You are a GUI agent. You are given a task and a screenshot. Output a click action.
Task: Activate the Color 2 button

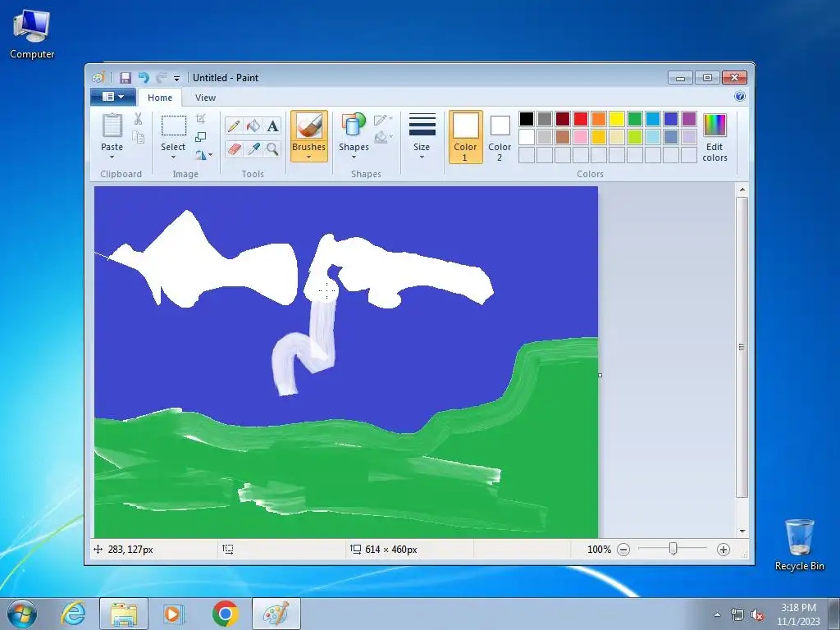pos(500,137)
